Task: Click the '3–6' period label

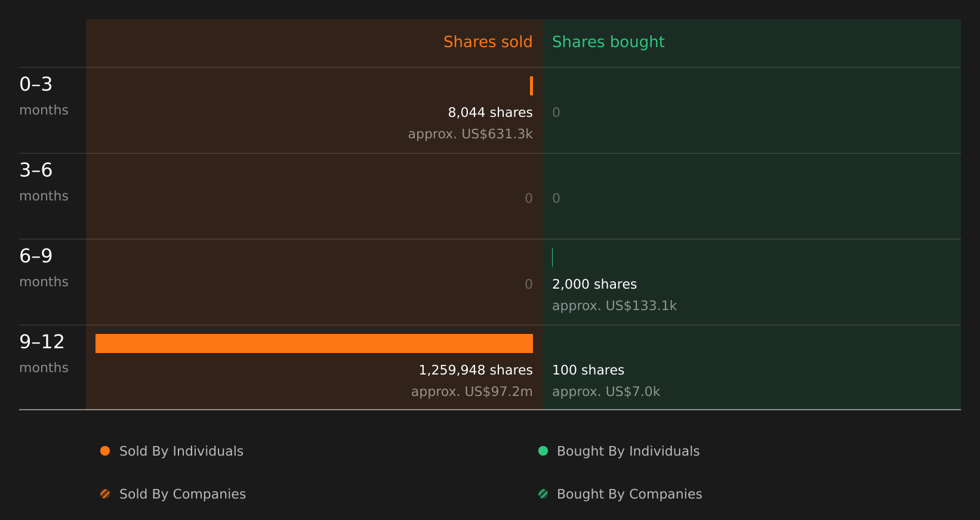Action: click(x=36, y=170)
